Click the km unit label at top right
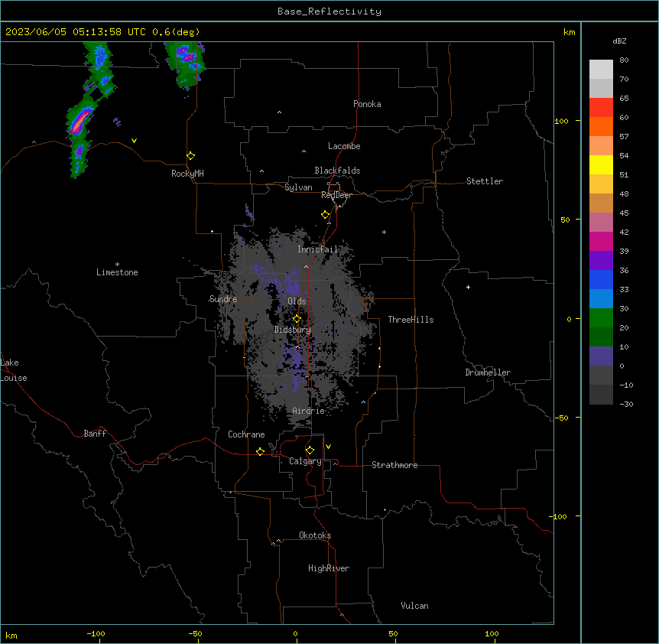This screenshot has height=644, width=659. coord(569,32)
